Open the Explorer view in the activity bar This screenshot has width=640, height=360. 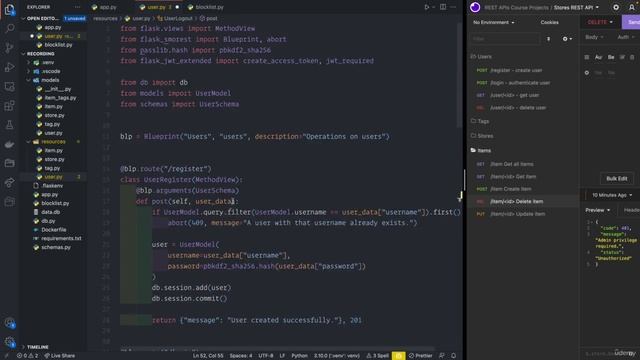9,9
